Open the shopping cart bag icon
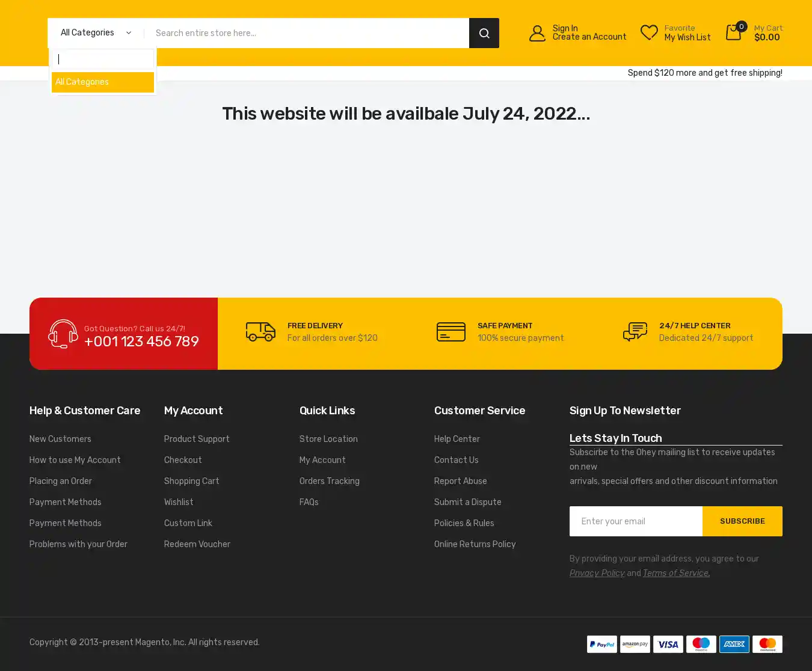812x671 pixels. tap(733, 32)
